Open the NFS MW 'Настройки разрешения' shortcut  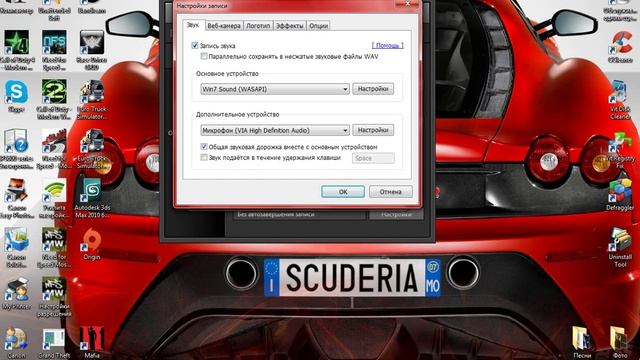(x=54, y=289)
